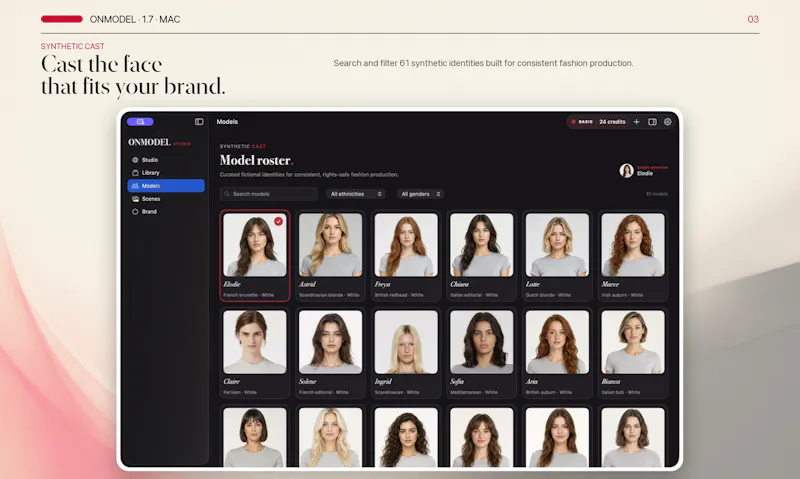Click the magnifier icon in search box
800x479 pixels.
tap(227, 194)
